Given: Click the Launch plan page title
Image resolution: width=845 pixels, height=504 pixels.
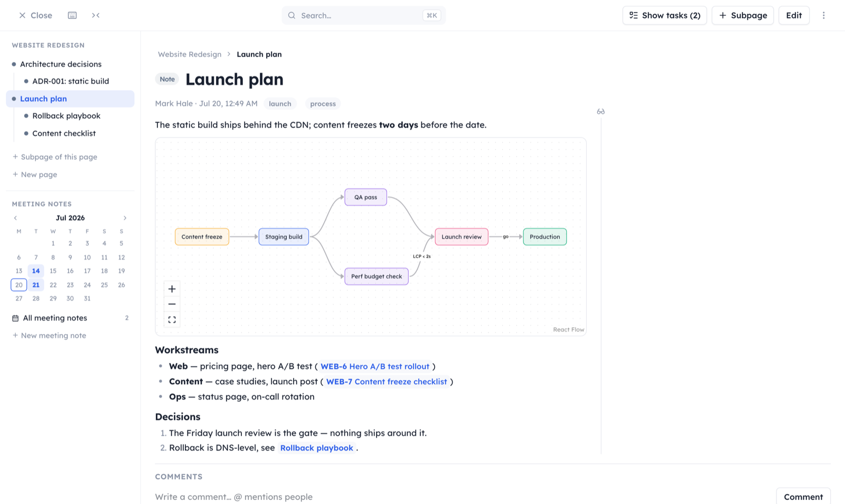Looking at the screenshot, I should point(234,79).
